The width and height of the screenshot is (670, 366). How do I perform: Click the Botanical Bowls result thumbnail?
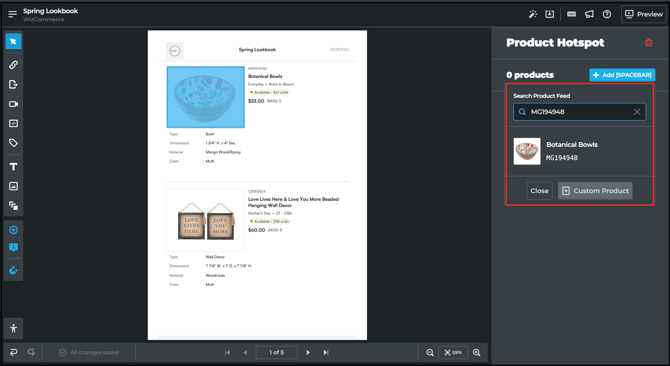coord(527,151)
